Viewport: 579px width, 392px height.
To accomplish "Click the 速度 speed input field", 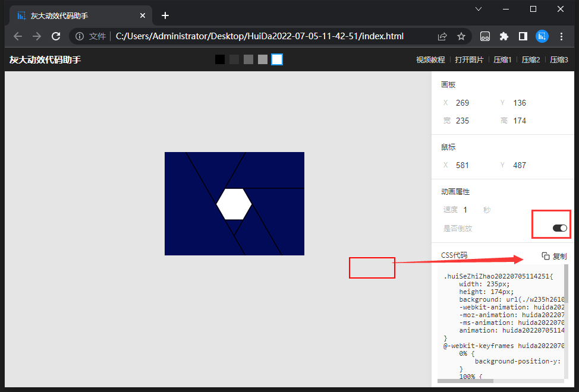I will [470, 210].
